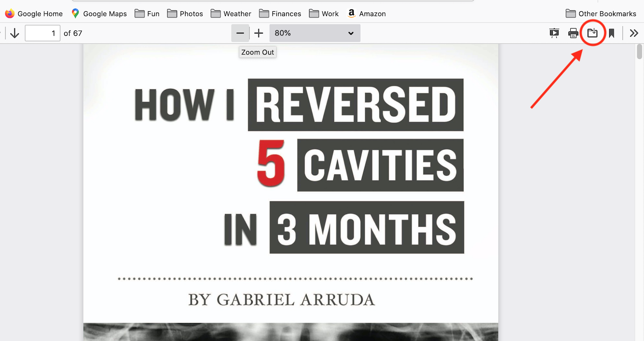Open the Google Maps bookmark
Viewport: 644px width, 341px height.
[99, 13]
